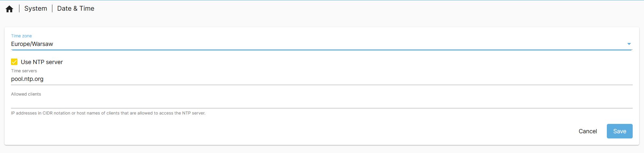Screen dimensions: 644x153
Task: Open the Europe/Warsaw time zone selector
Action: click(x=322, y=44)
